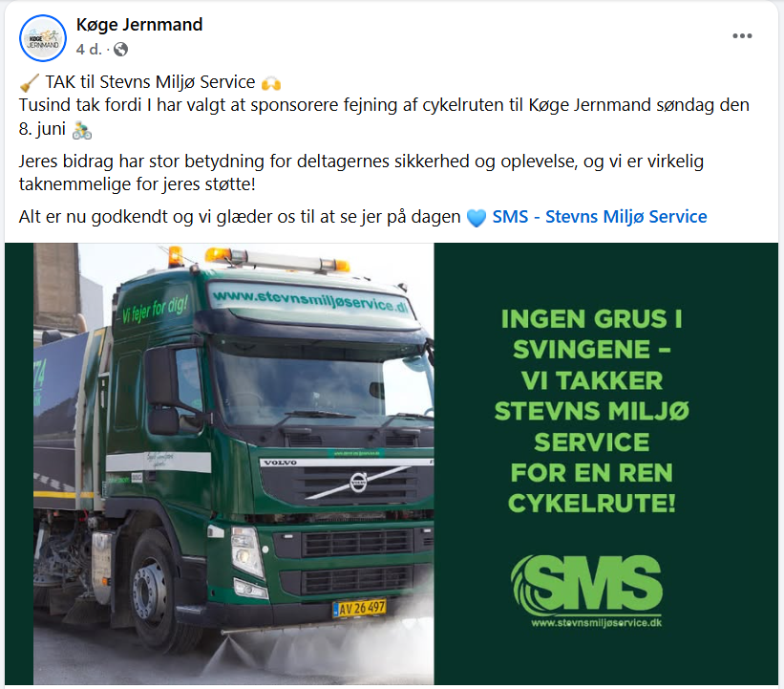The image size is (784, 689).
Task: Click the green SMS logo graphic
Action: pos(587,585)
